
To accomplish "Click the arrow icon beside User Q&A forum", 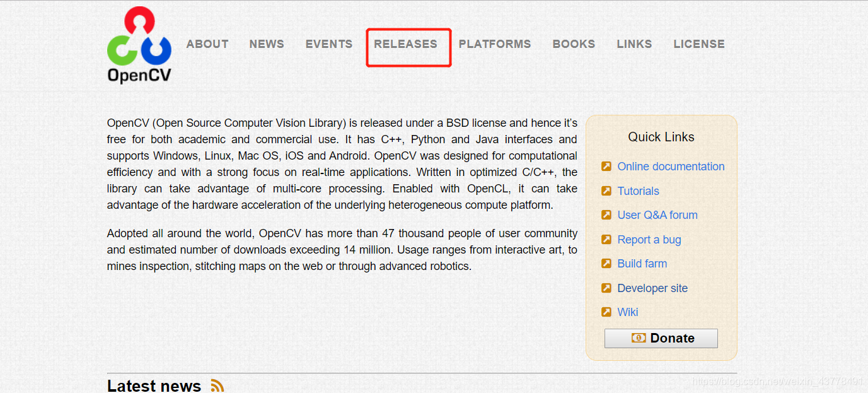I will [x=606, y=215].
